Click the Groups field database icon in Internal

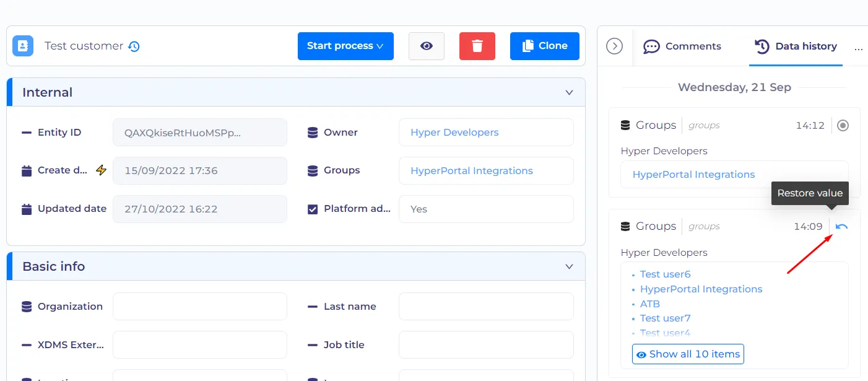pyautogui.click(x=313, y=170)
